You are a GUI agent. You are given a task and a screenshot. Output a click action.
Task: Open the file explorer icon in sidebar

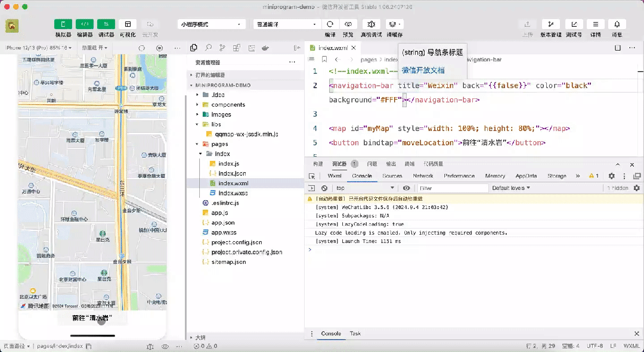tap(194, 48)
